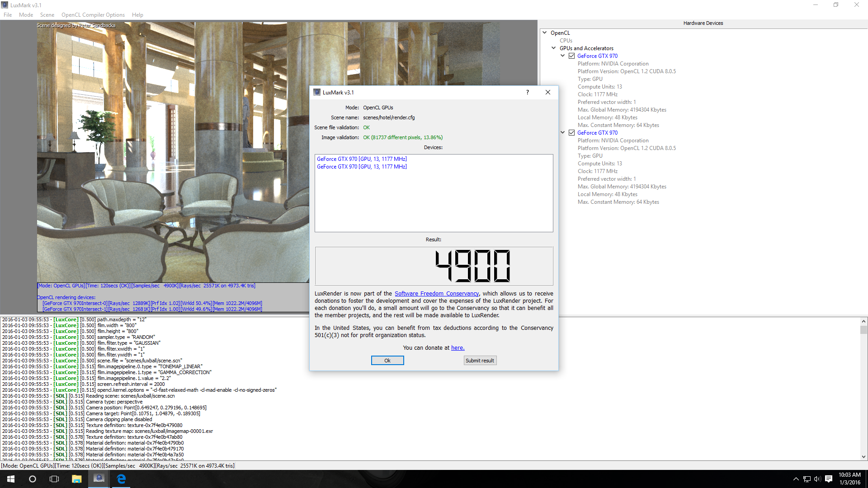The width and height of the screenshot is (868, 488).
Task: Click the dialog help question mark
Action: [527, 92]
